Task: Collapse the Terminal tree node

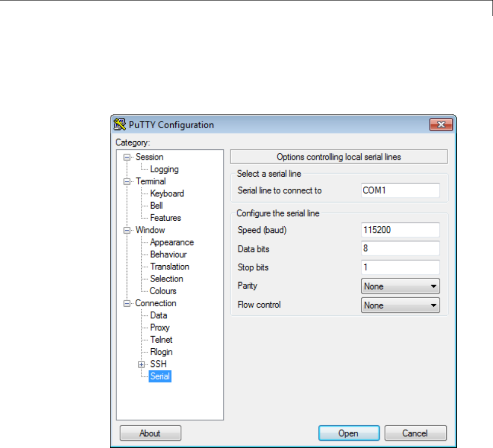Action: pyautogui.click(x=127, y=182)
